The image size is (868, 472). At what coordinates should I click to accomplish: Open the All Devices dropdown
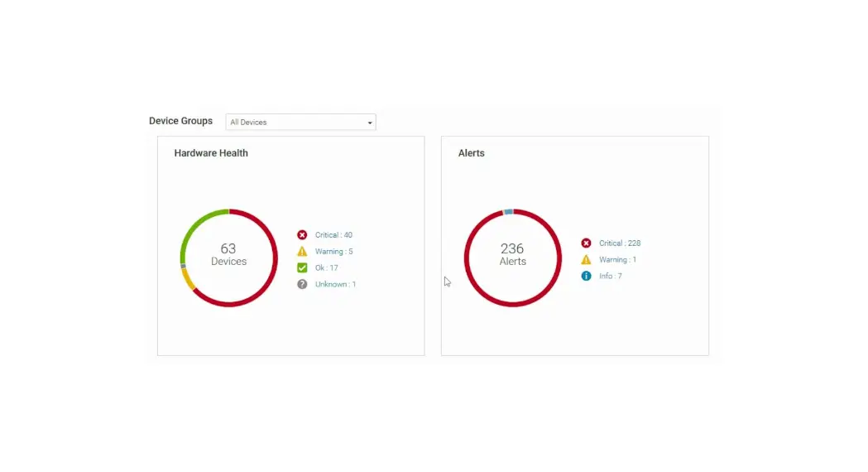[x=300, y=122]
